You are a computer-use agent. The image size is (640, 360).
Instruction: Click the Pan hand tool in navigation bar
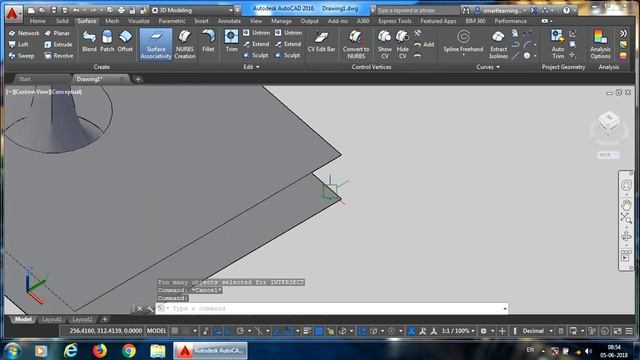click(626, 204)
